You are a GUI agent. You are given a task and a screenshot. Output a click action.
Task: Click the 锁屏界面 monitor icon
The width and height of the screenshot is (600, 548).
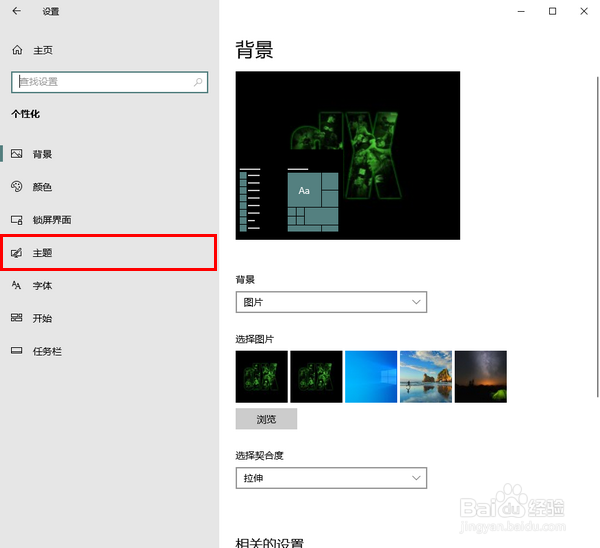16,220
